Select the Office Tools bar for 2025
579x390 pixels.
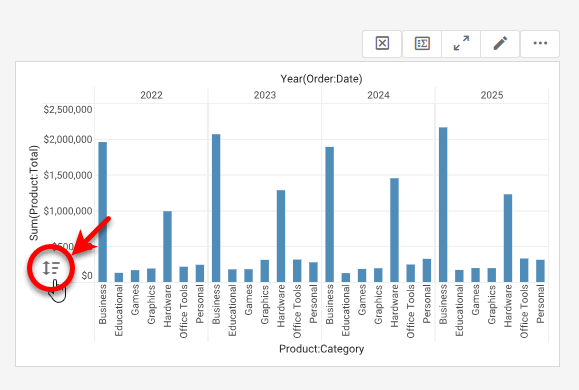pos(524,270)
